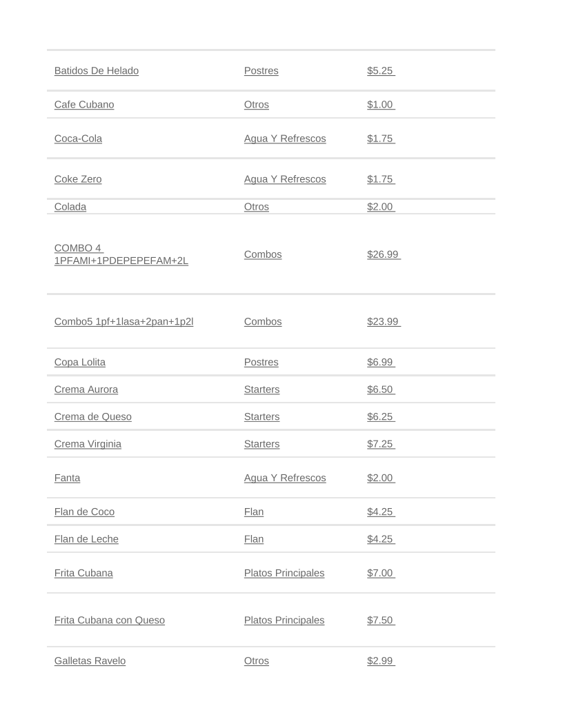The width and height of the screenshot is (563, 728).
Task: Select the Crema Virginia item
Action: (88, 444)
